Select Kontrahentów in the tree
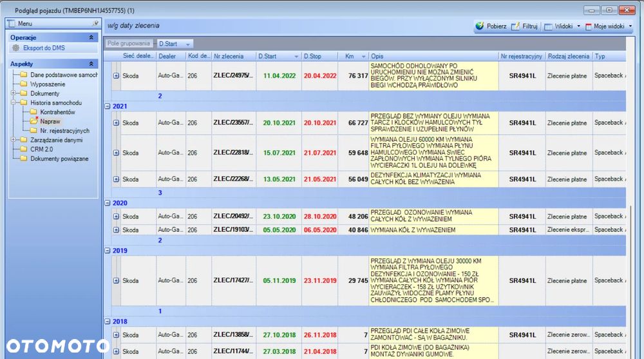Image resolution: width=644 pixels, height=359 pixels. tap(57, 112)
